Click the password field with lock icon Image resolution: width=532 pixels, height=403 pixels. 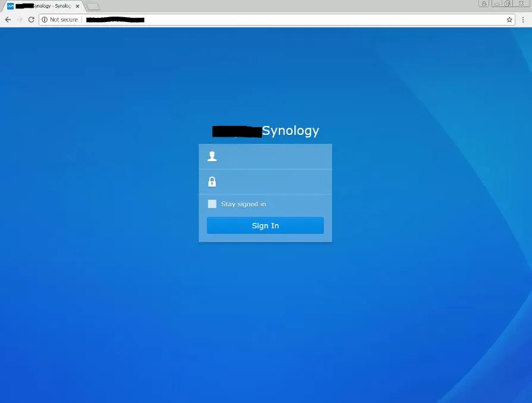(x=265, y=182)
